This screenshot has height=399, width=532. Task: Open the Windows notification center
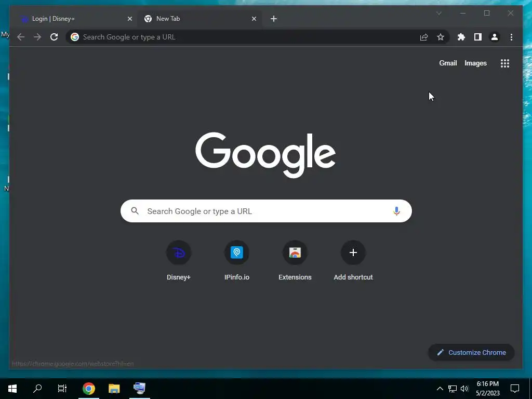tap(515, 389)
